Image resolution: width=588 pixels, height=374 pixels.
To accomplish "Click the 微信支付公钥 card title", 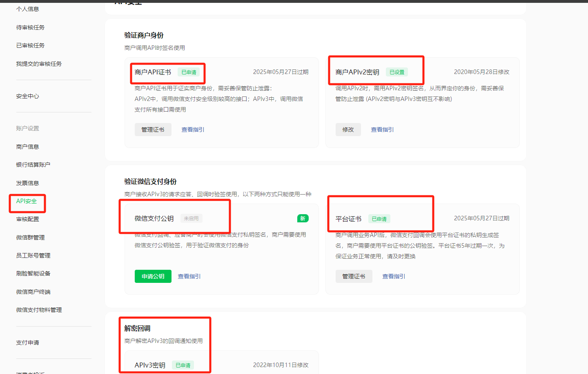I will (x=154, y=219).
